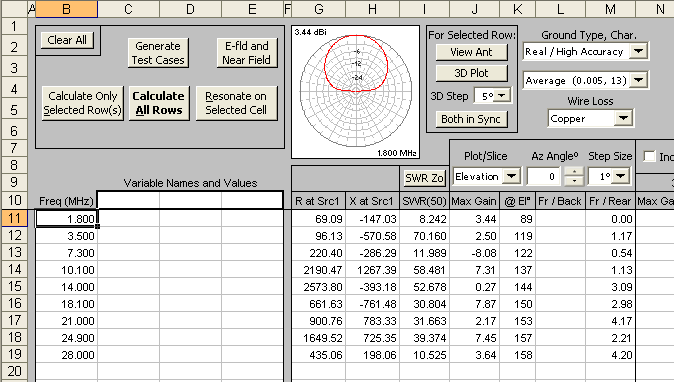The width and height of the screenshot is (674, 382).
Task: Select row 15 header
Action: [14, 287]
